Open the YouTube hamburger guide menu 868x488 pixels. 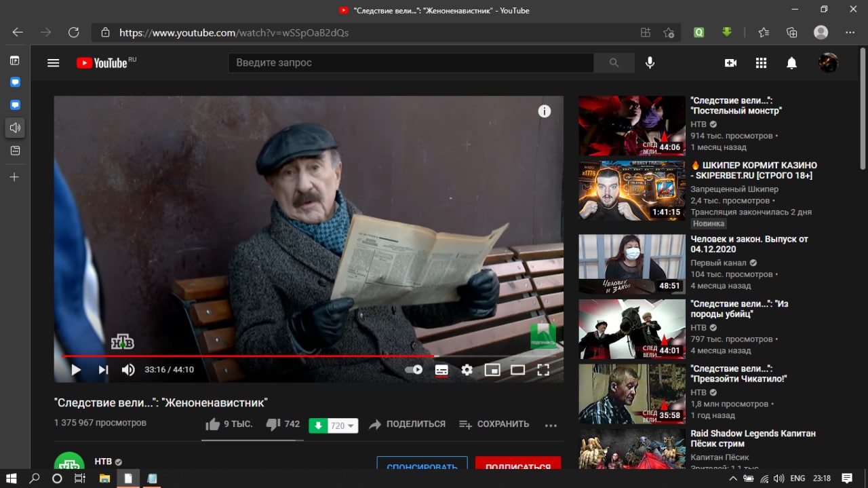[x=53, y=63]
